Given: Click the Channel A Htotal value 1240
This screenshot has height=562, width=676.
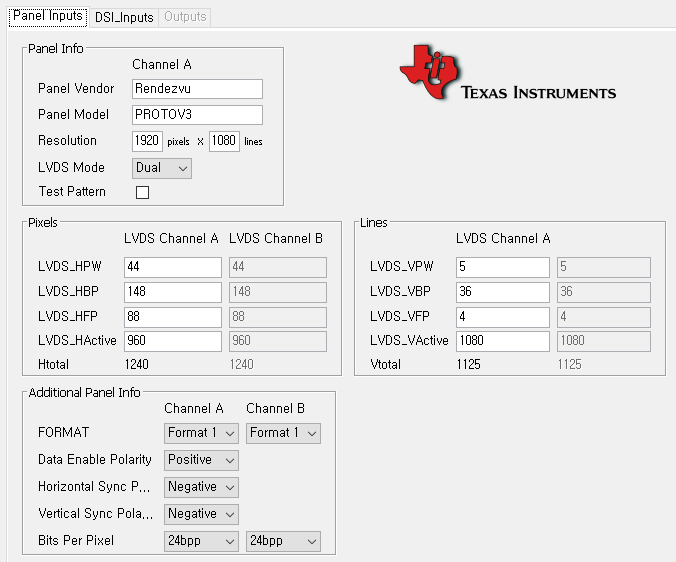Looking at the screenshot, I should pyautogui.click(x=137, y=365).
